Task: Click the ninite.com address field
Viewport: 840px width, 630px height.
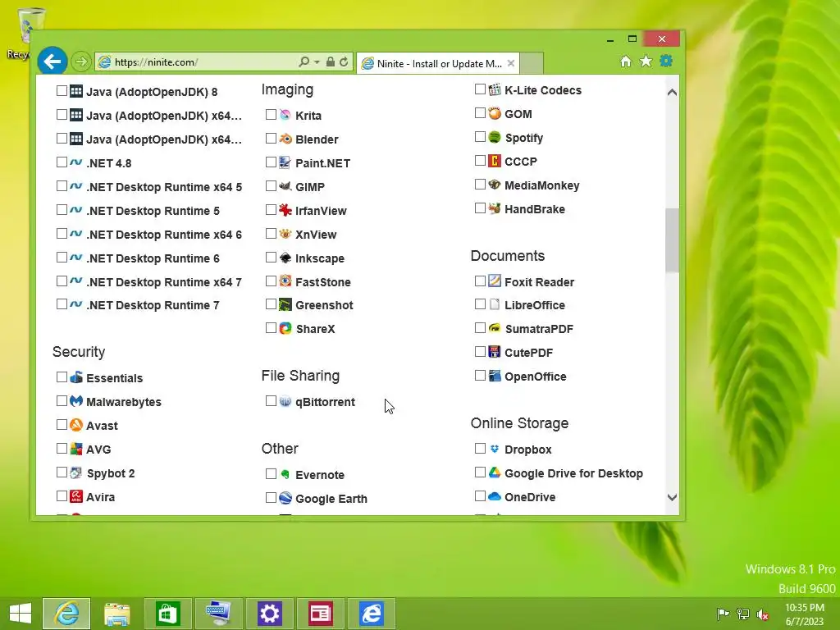Action: click(203, 62)
